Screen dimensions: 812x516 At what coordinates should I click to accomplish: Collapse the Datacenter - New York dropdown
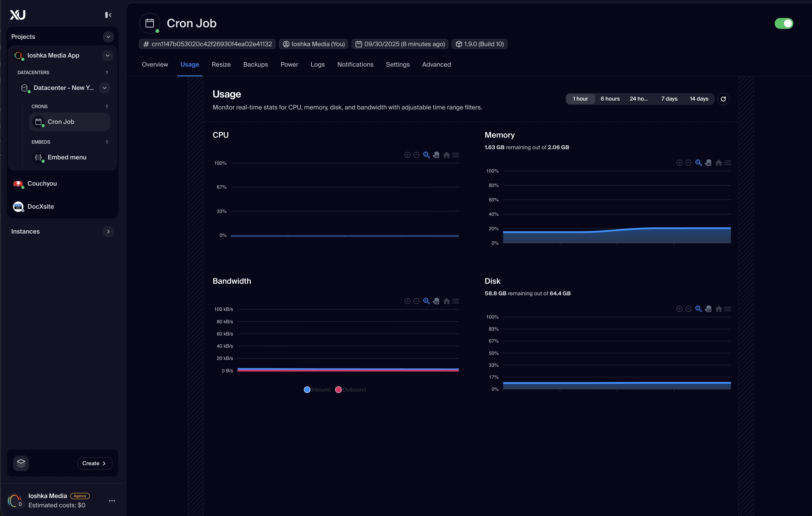tap(105, 88)
